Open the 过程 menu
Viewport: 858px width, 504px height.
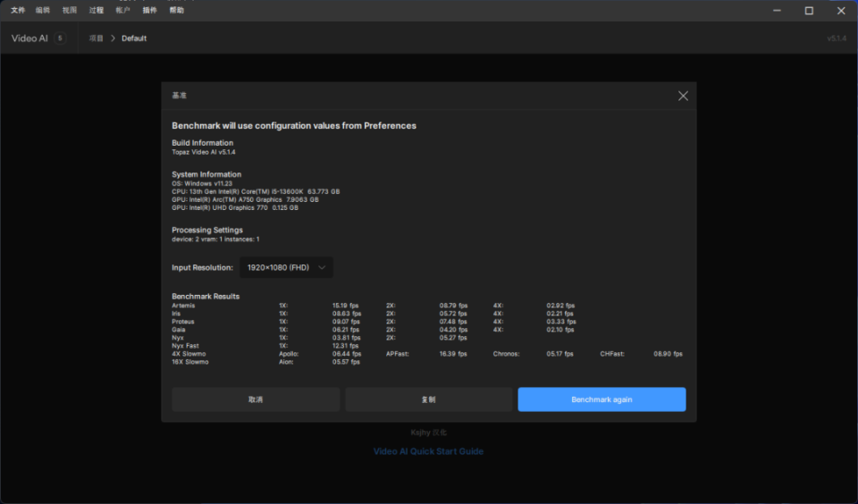(x=97, y=11)
